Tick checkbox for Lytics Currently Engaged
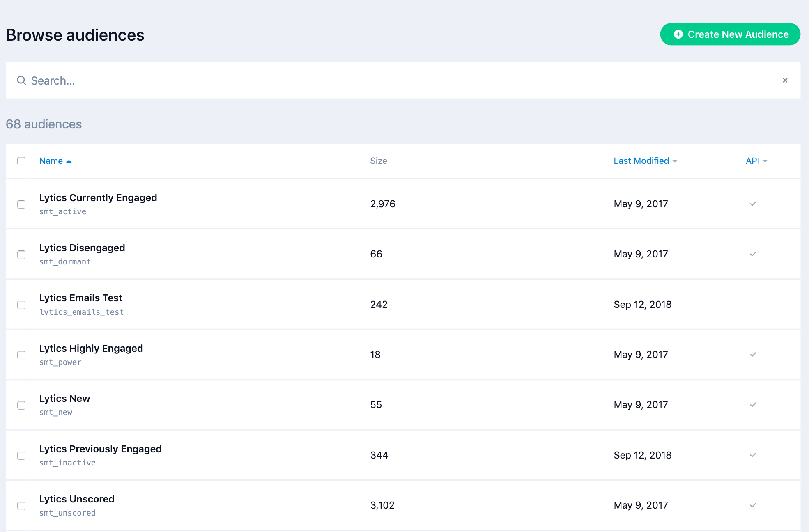This screenshot has width=809, height=532. [21, 204]
